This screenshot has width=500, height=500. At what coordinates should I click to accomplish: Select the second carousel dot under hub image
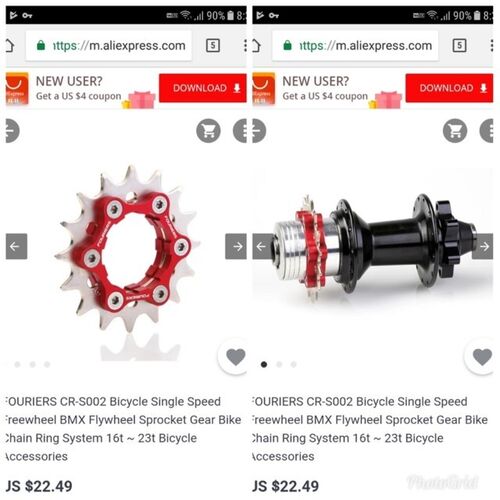pyautogui.click(x=279, y=364)
